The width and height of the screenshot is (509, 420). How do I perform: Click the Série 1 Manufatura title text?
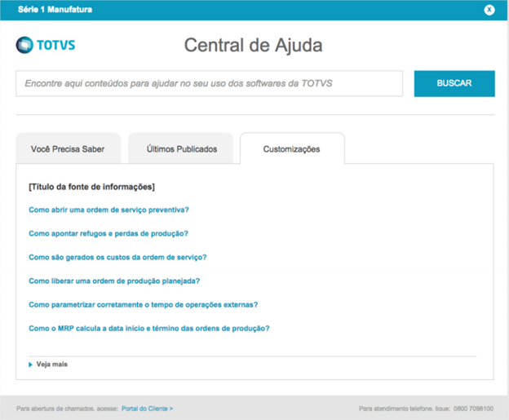coord(55,10)
